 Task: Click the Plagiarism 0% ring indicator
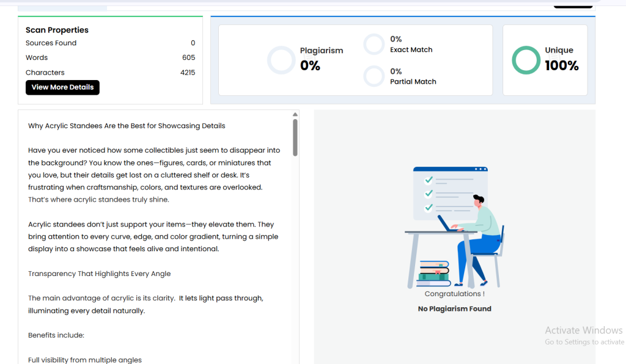[x=281, y=60]
